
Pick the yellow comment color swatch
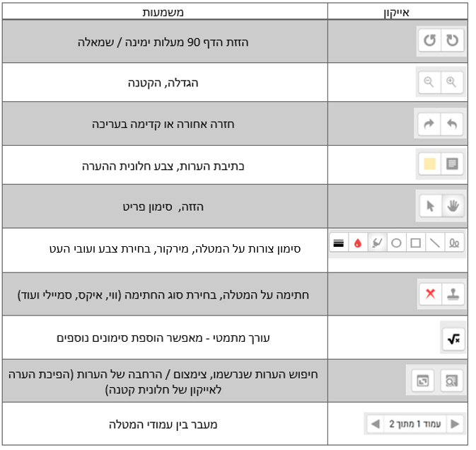point(429,164)
